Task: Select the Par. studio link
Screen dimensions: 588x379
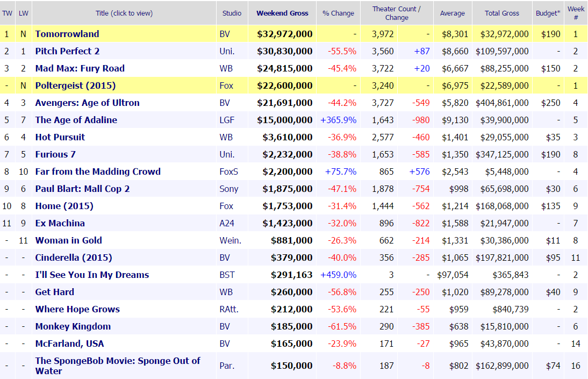Action: pyautogui.click(x=227, y=366)
